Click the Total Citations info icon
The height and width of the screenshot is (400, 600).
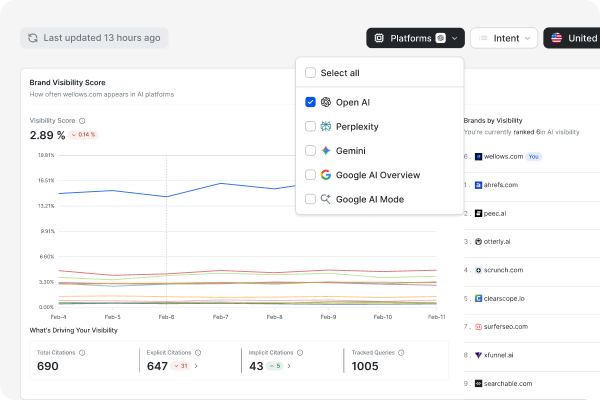82,352
